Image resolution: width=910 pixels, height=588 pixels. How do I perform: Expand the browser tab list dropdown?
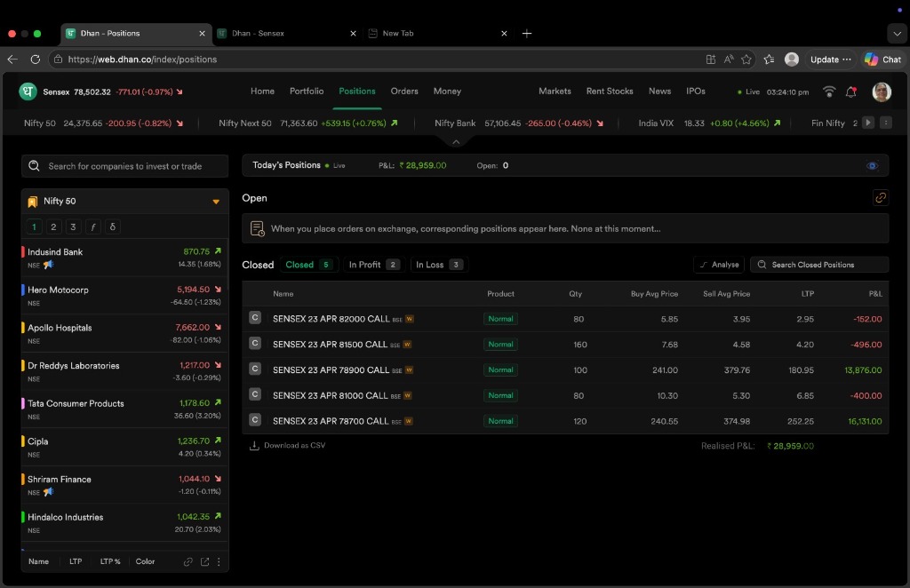[x=898, y=34]
